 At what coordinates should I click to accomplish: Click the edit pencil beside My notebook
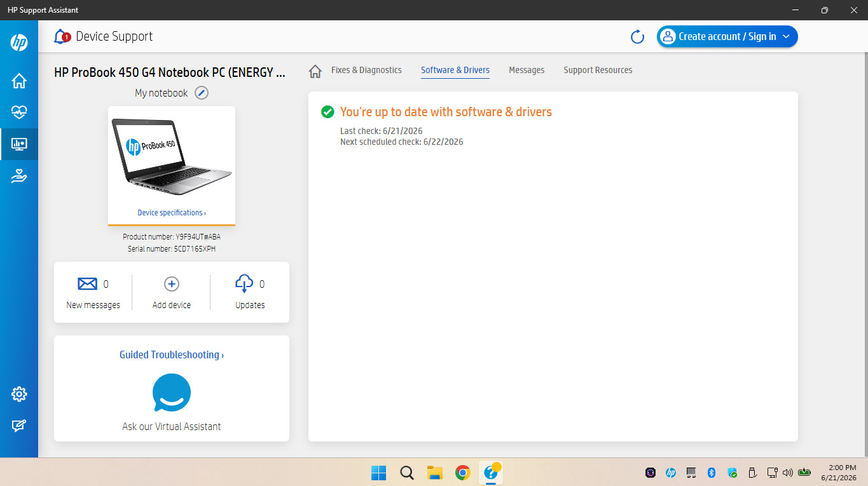(202, 93)
